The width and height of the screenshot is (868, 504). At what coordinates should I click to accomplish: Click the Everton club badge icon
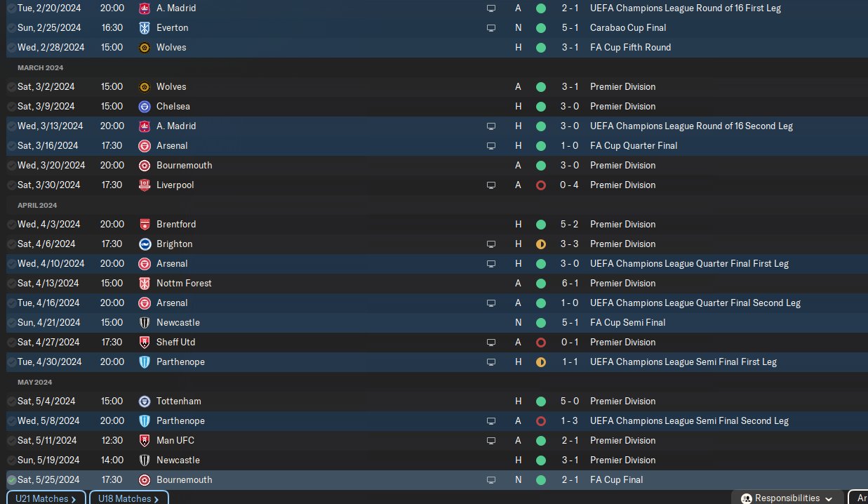[145, 28]
